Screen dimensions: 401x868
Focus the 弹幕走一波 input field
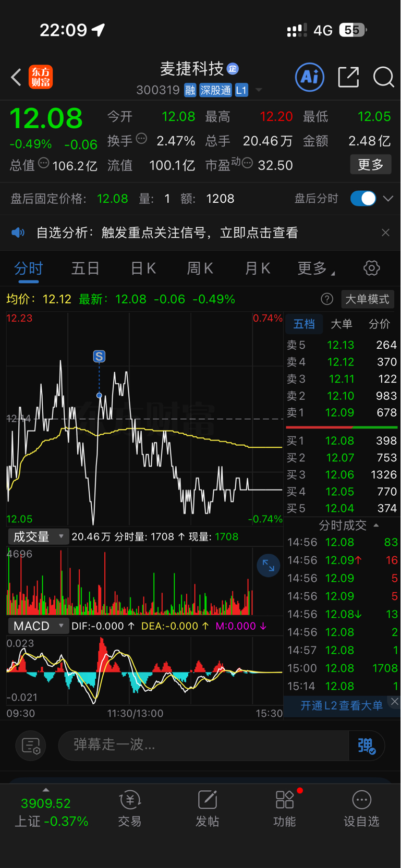click(203, 745)
